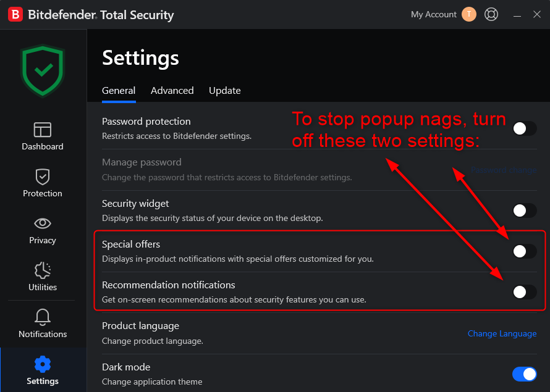Click the Bitdefender B logo
This screenshot has width=550, height=392.
[x=15, y=15]
